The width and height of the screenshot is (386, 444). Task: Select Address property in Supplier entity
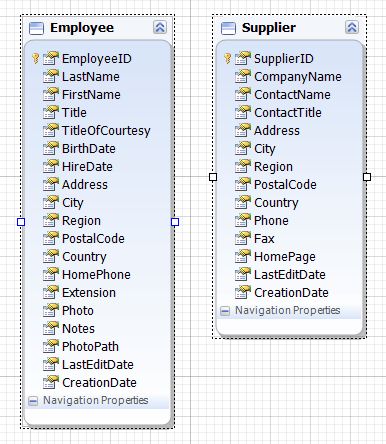(x=277, y=131)
